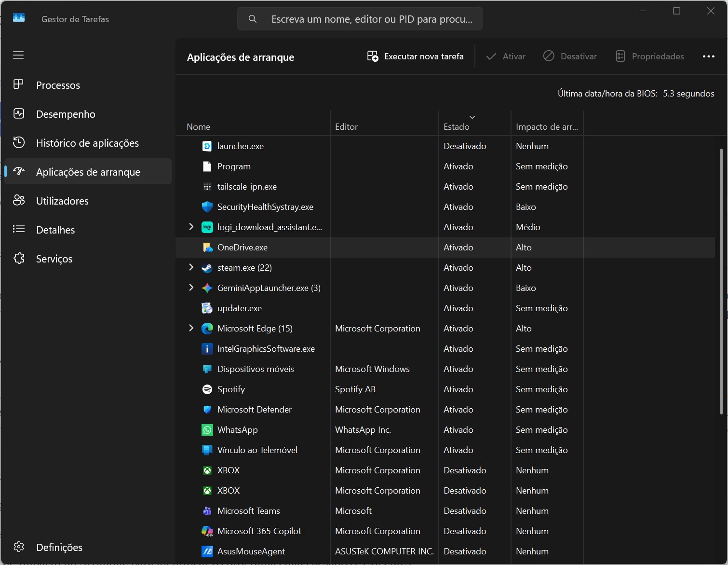Sort by Impacto de arranque column
Image resolution: width=728 pixels, height=565 pixels.
click(x=547, y=124)
